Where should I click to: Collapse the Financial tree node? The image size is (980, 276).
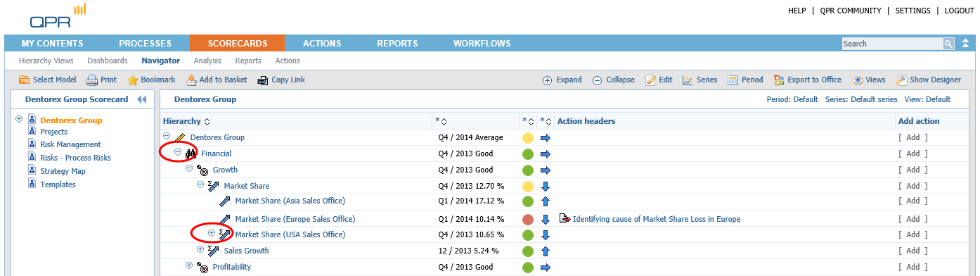[x=178, y=153]
